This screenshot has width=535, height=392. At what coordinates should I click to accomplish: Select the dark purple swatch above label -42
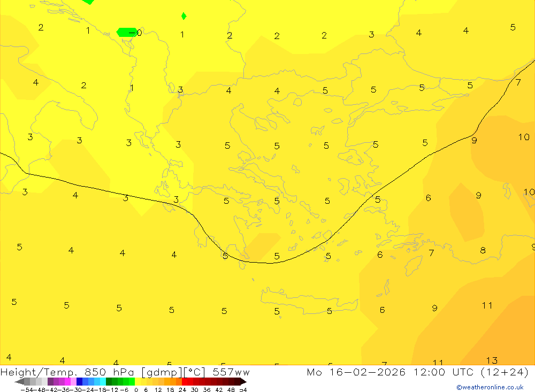(x=50, y=382)
